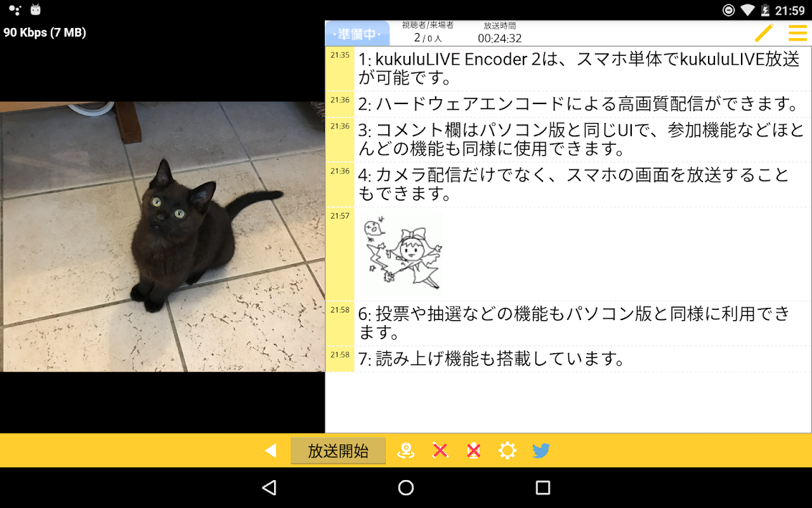Tap the 準備中 status badge
The image size is (812, 508).
coord(357,34)
